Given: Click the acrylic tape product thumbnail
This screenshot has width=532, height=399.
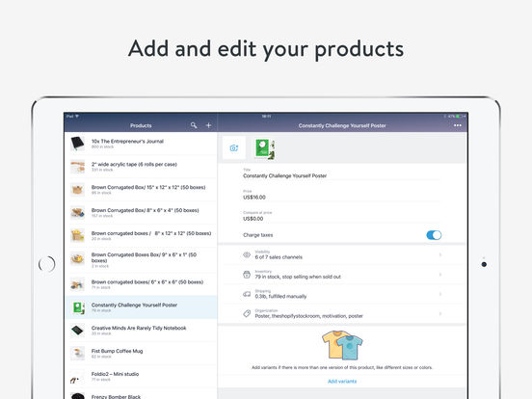Looking at the screenshot, I should 77,167.
